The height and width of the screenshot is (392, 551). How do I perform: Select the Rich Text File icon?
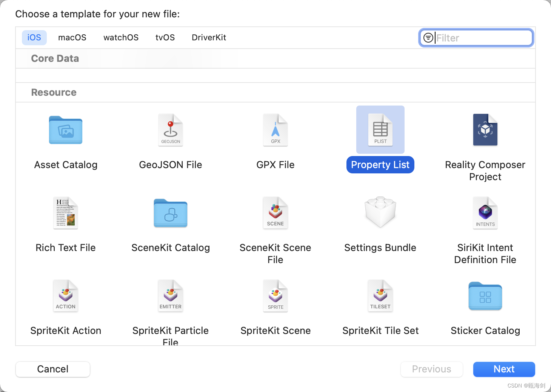pos(66,213)
